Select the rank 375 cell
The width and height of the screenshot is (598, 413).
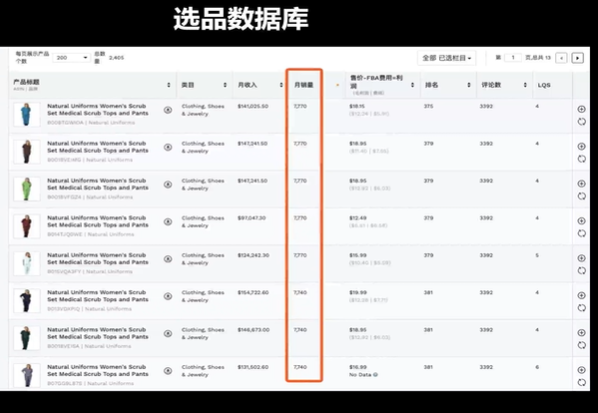coord(428,106)
